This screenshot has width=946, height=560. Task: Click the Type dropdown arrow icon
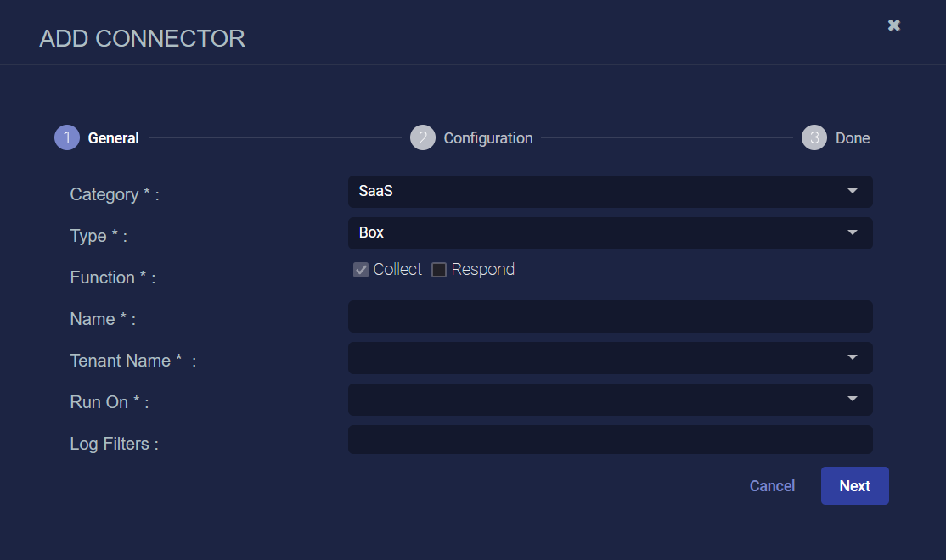click(x=853, y=232)
